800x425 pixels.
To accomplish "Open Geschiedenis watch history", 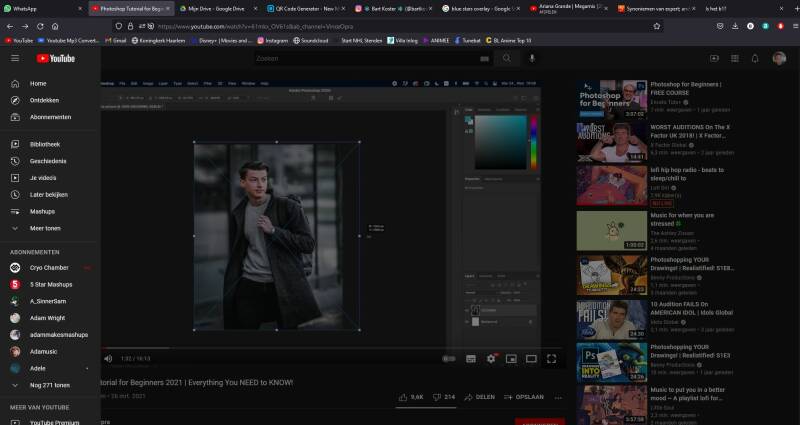I will coord(47,161).
